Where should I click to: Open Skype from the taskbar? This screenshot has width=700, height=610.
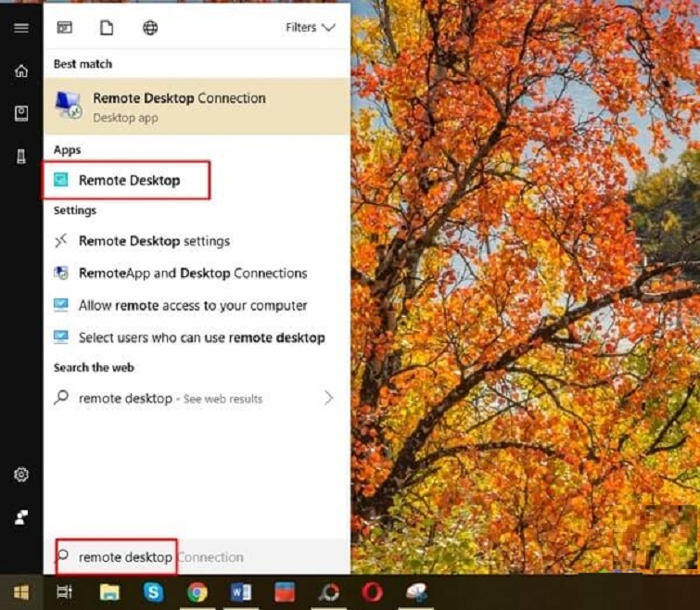(x=153, y=592)
